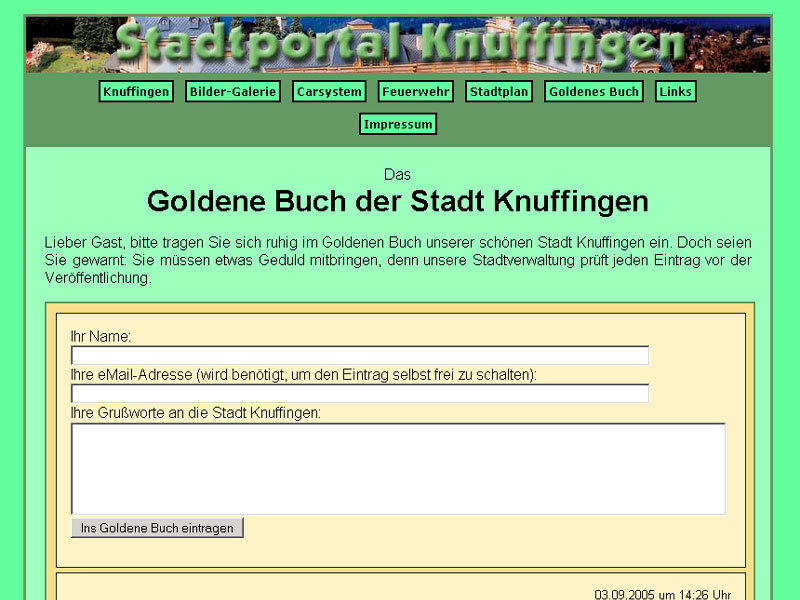Focus the eMail-Adresse input field
Viewport: 800px width, 600px height.
coord(360,393)
